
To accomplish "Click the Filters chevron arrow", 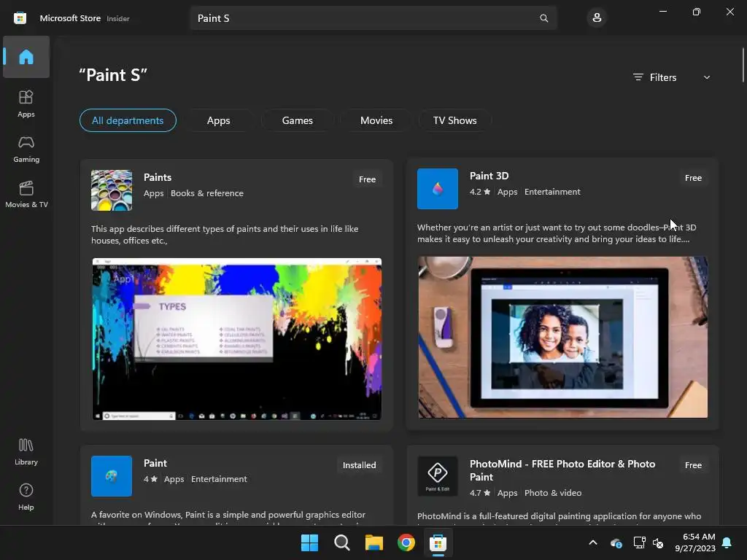I will (x=707, y=77).
